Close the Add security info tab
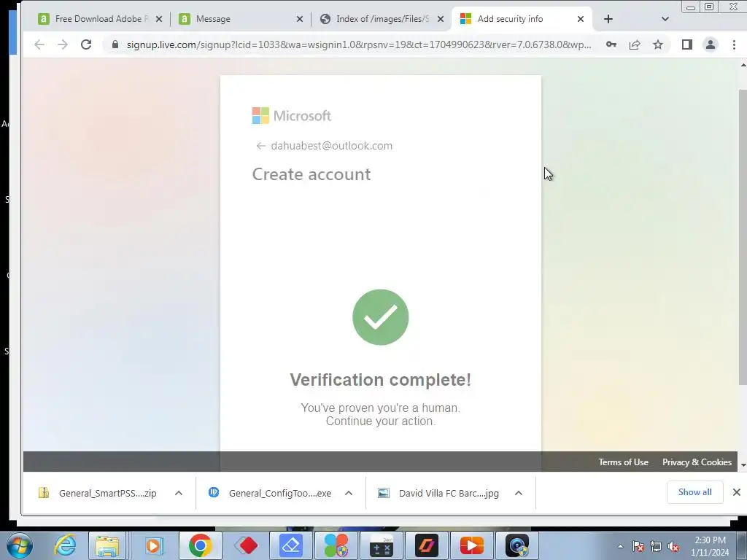The width and height of the screenshot is (747, 560). tap(581, 19)
